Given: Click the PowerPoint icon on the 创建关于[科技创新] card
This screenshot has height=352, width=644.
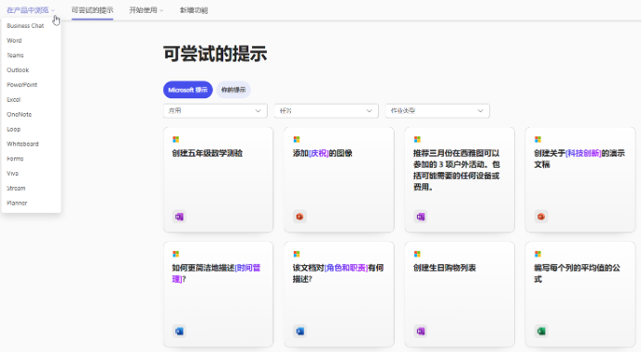Looking at the screenshot, I should [541, 217].
